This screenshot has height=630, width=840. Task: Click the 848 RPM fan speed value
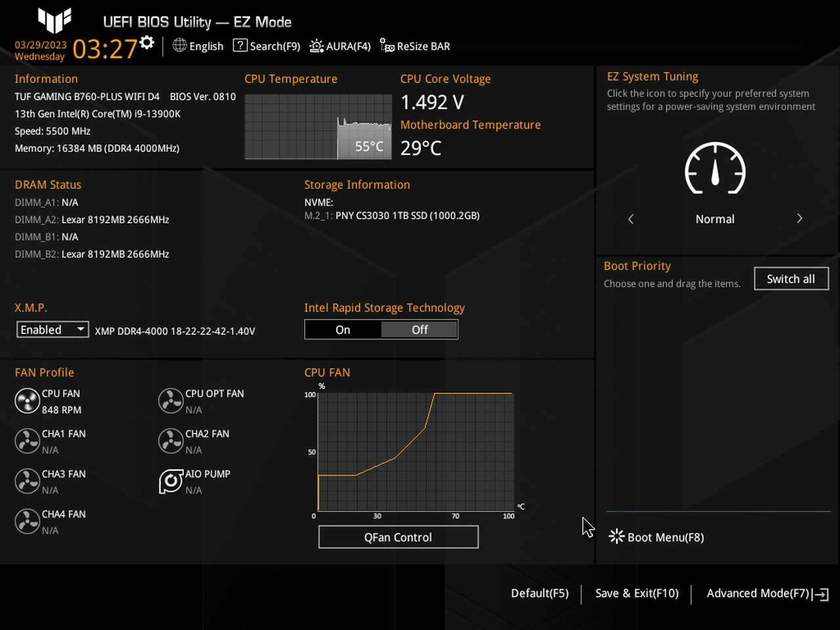pos(62,409)
